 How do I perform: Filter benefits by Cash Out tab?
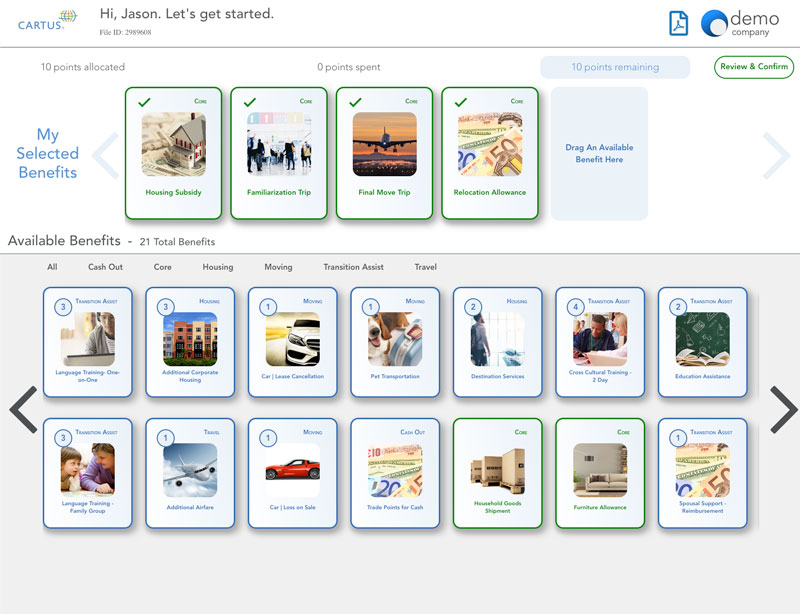(x=105, y=267)
